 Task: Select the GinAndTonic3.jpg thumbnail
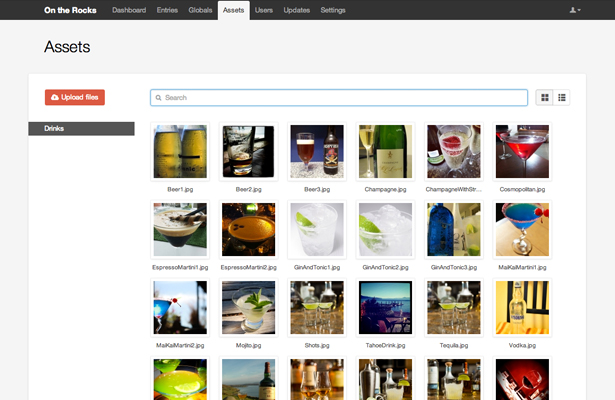tap(454, 229)
